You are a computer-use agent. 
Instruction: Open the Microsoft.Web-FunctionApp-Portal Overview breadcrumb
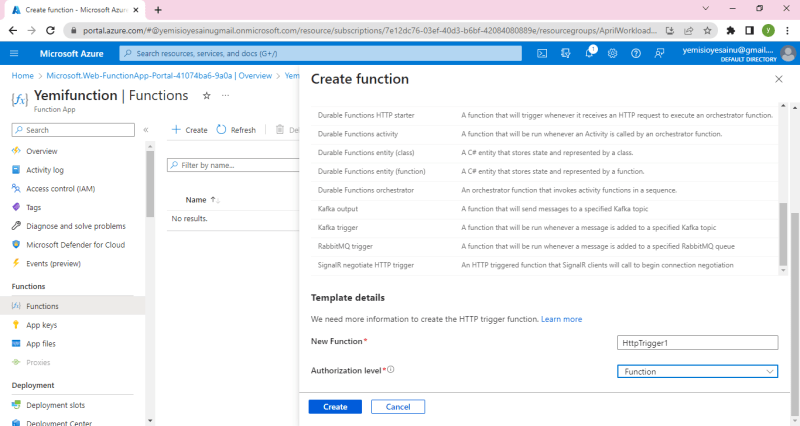pos(159,76)
